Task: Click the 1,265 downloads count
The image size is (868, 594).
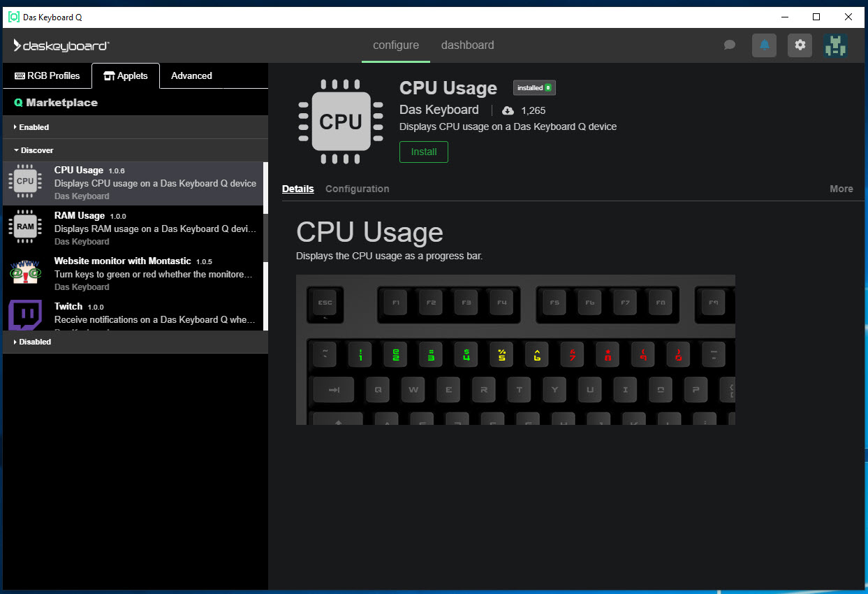Action: click(x=534, y=110)
